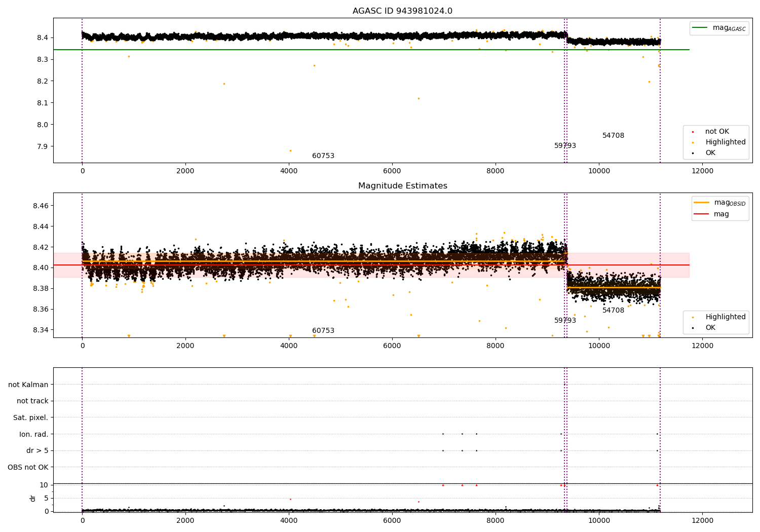Select 'Highlighted' legend entry in top plot

tap(726, 142)
